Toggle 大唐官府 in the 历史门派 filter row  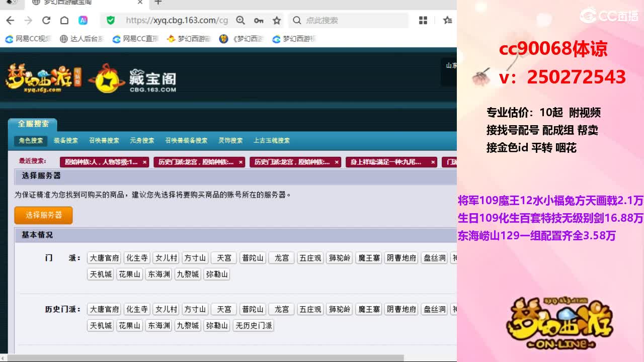tap(104, 309)
